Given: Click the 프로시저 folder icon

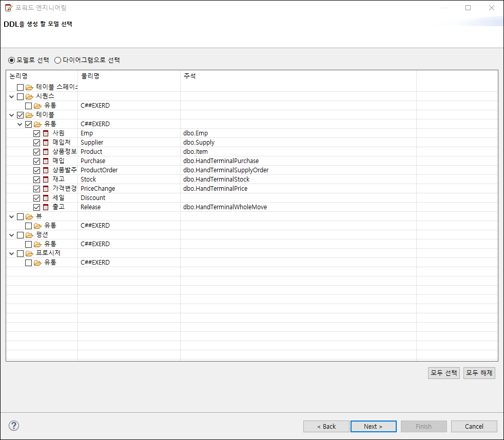Looking at the screenshot, I should tap(30, 253).
